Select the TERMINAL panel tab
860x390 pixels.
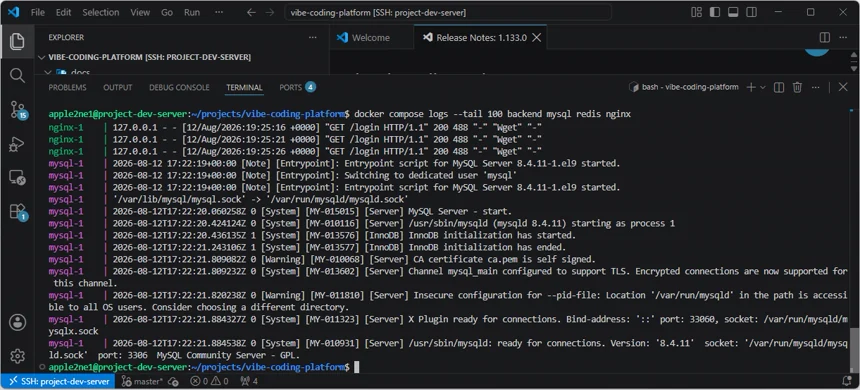coord(244,87)
